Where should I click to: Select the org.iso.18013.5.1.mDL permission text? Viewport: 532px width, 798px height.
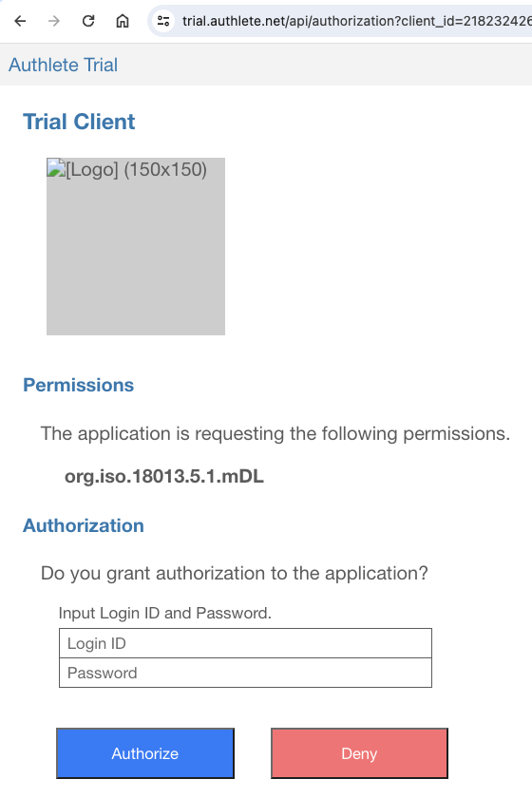click(164, 476)
